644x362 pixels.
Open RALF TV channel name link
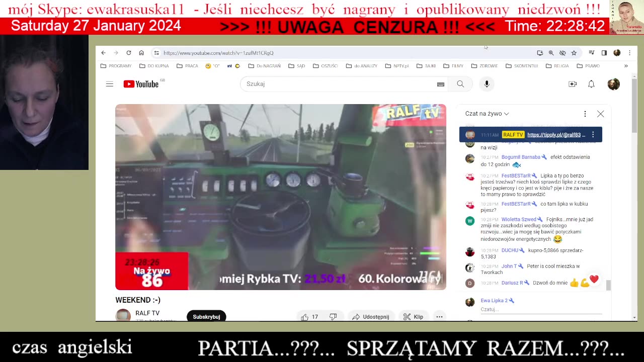coord(147,313)
